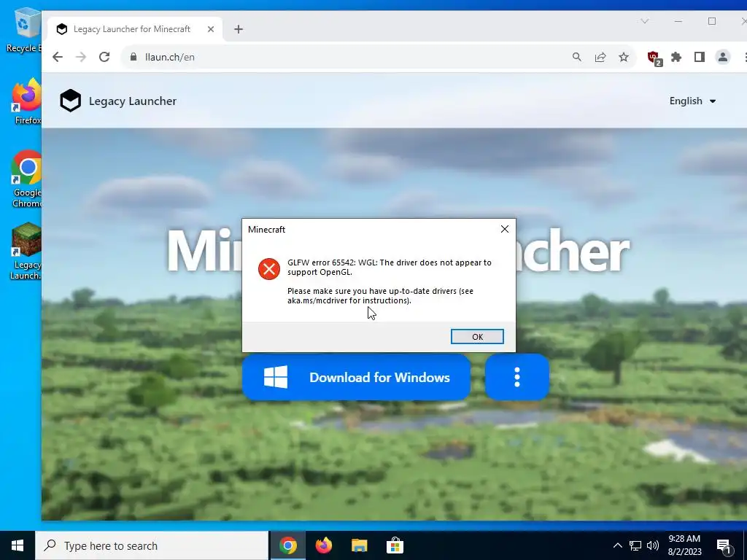Minimize the Chrome window
The width and height of the screenshot is (747, 560).
pyautogui.click(x=678, y=21)
